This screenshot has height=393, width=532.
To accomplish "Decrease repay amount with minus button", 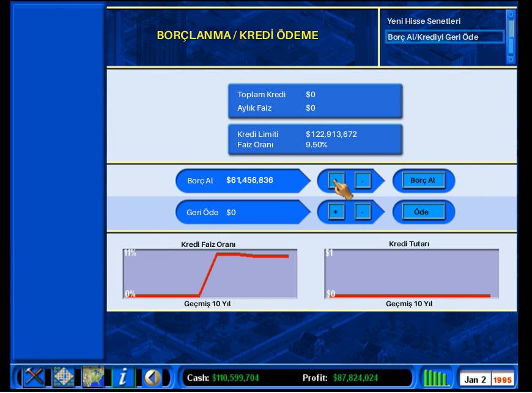I will pos(363,212).
